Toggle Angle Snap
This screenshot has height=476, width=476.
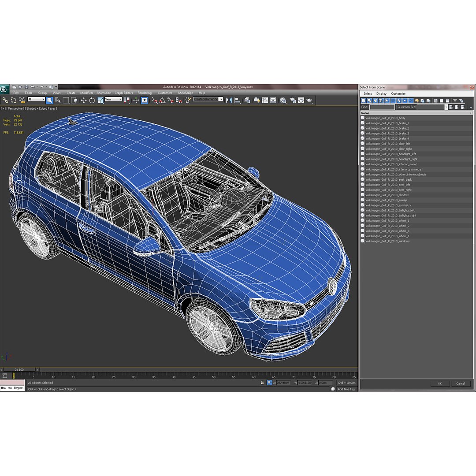point(162,100)
